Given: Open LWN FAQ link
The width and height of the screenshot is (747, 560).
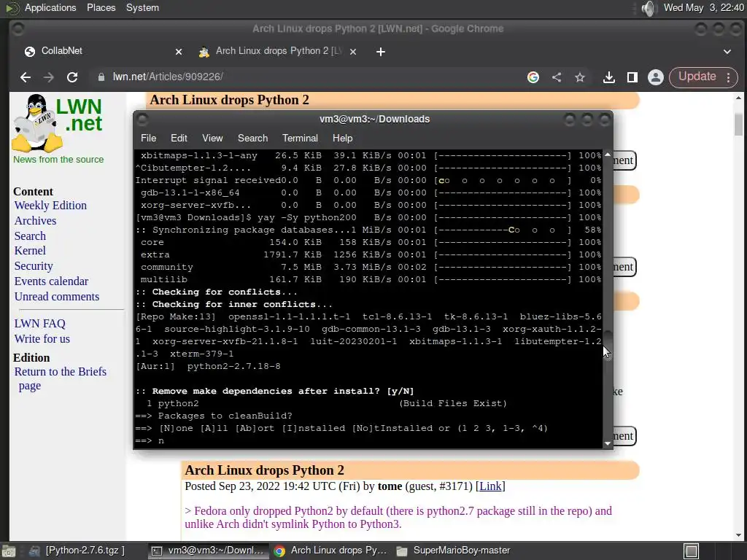Looking at the screenshot, I should pos(39,324).
